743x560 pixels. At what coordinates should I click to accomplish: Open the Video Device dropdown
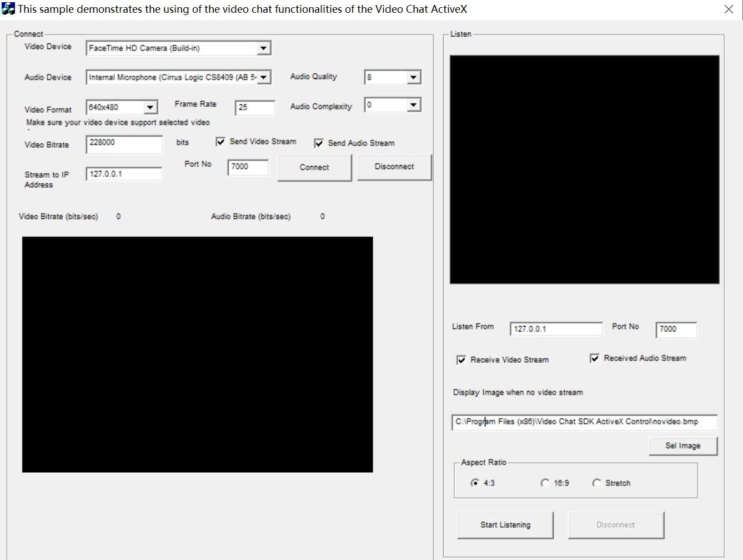coord(264,48)
